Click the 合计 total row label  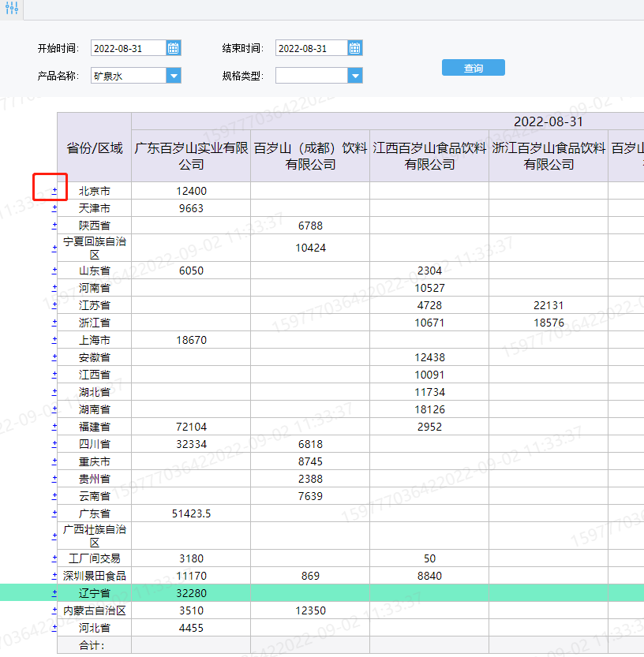click(95, 645)
